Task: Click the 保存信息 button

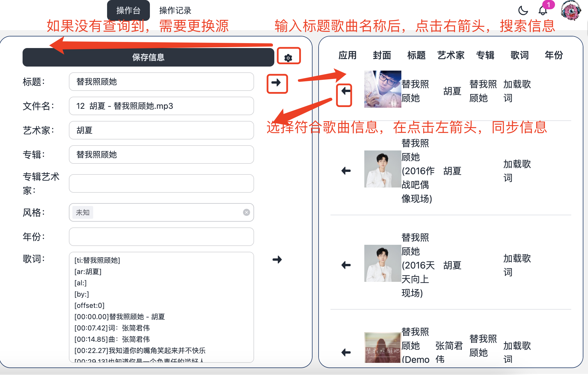Action: click(148, 57)
